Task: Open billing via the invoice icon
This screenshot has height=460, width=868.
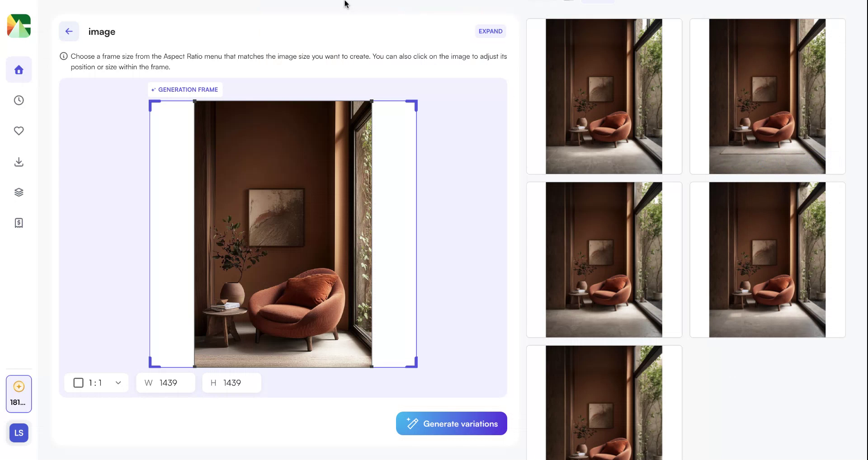Action: click(19, 222)
